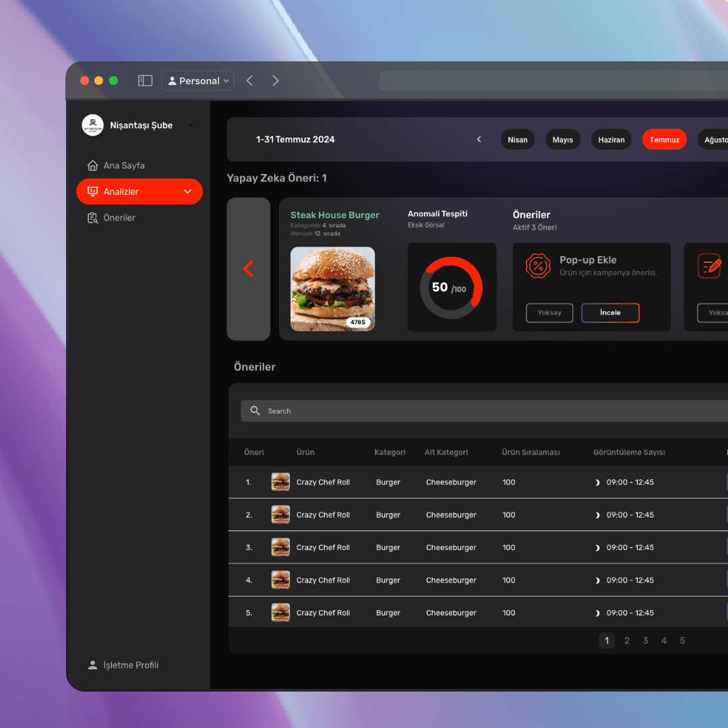Image resolution: width=728 pixels, height=728 pixels.
Task: Expand the Nişantaşı Şube branch selector
Action: (191, 125)
